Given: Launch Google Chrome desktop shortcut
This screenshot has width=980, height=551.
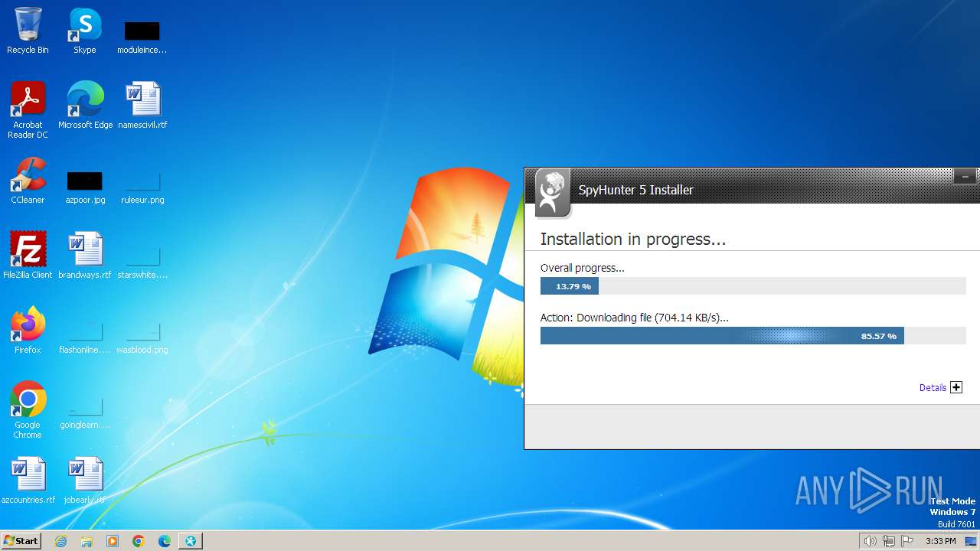Looking at the screenshot, I should (x=28, y=409).
